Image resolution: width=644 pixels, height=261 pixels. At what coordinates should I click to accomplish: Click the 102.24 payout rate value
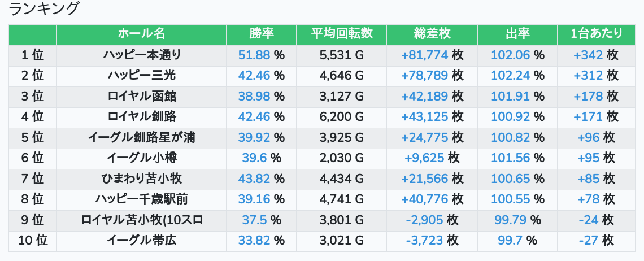[x=511, y=76]
